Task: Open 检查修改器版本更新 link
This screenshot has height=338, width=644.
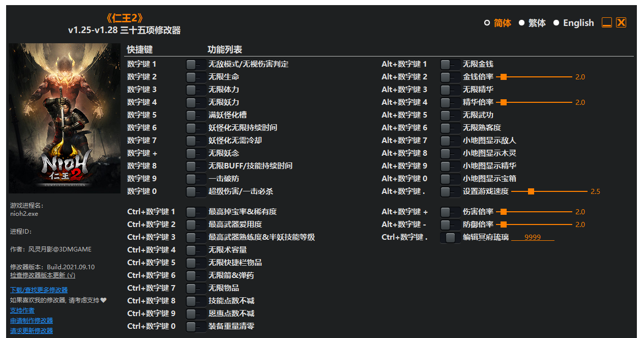Action: tap(43, 275)
